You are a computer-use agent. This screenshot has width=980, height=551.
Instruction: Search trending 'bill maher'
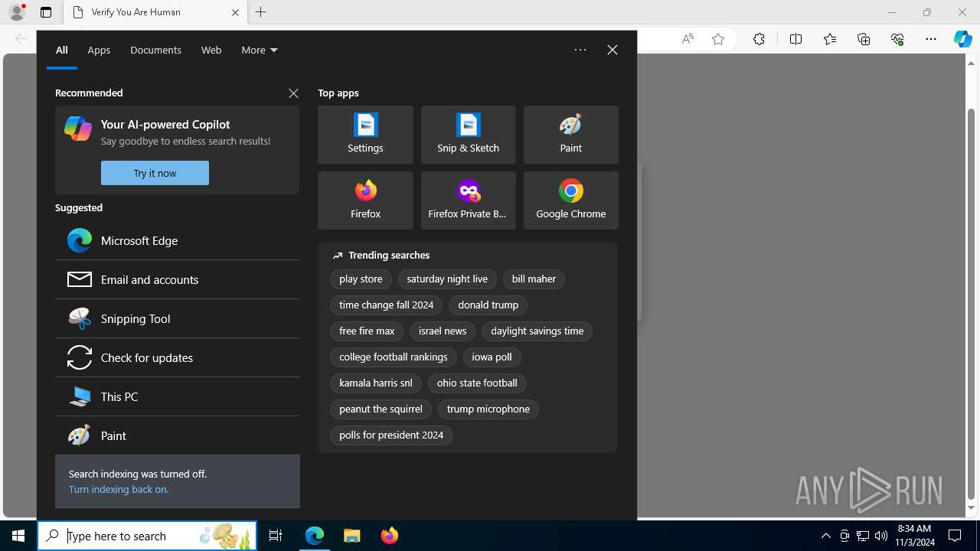pos(534,279)
